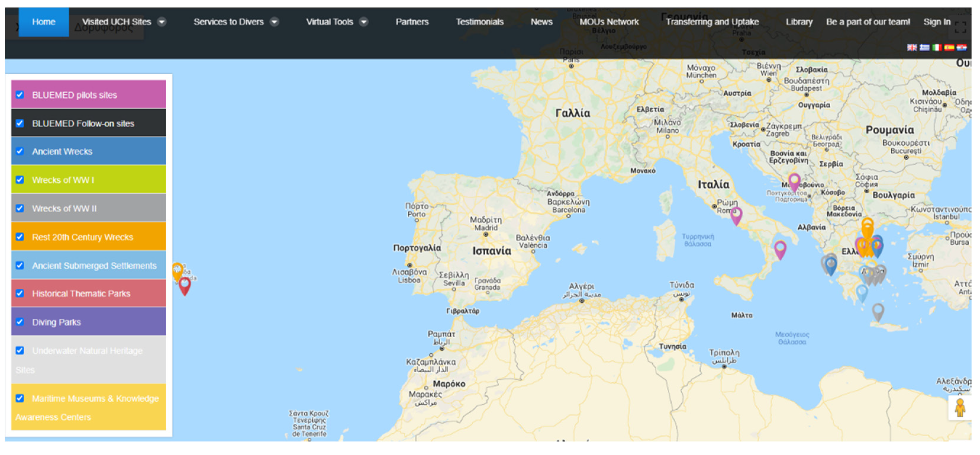The height and width of the screenshot is (455, 980).
Task: Switch language using the Greek flag
Action: tap(924, 48)
